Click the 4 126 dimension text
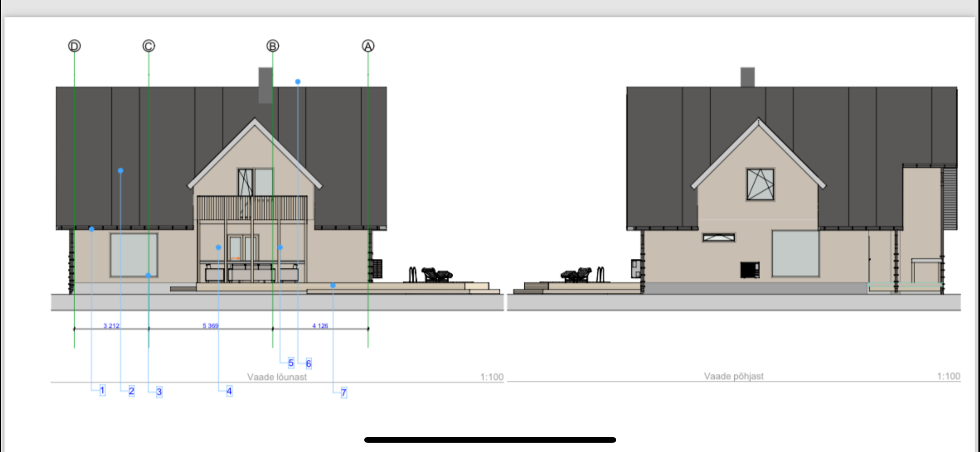 pos(320,326)
